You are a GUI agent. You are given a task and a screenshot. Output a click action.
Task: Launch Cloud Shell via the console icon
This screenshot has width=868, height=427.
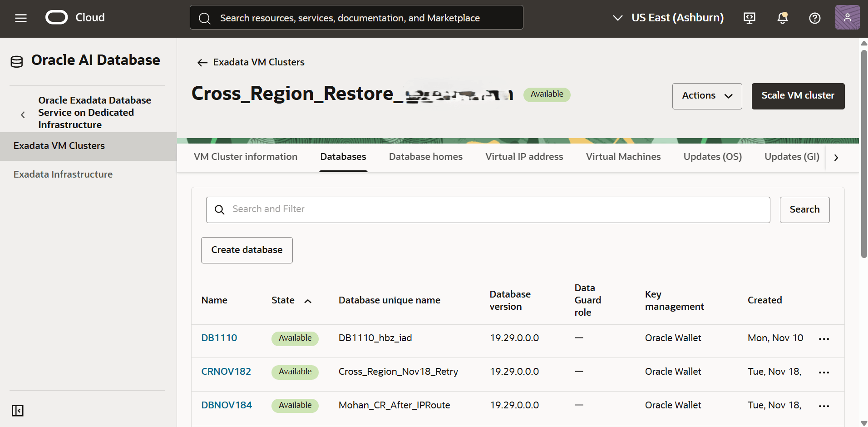pyautogui.click(x=749, y=18)
